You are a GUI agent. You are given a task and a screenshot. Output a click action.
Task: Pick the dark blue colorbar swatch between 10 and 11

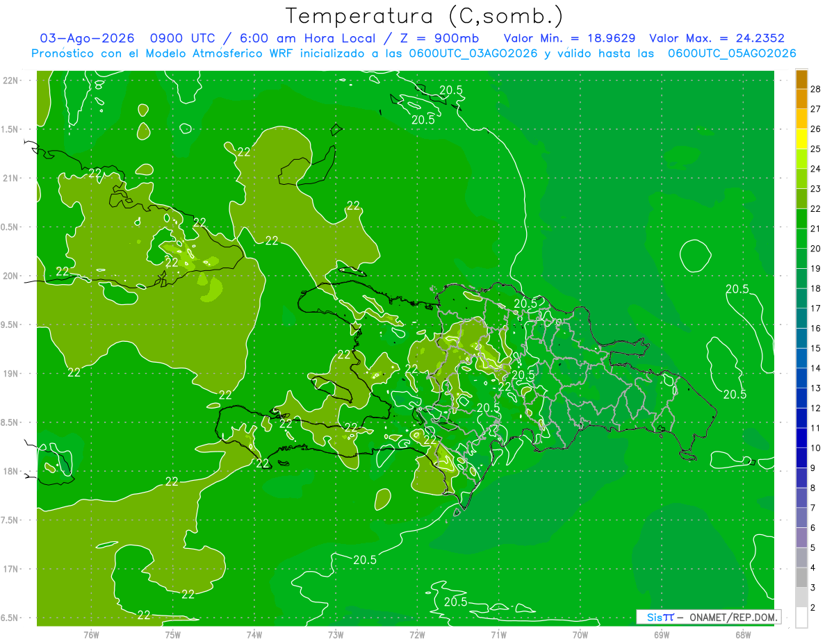(801, 438)
